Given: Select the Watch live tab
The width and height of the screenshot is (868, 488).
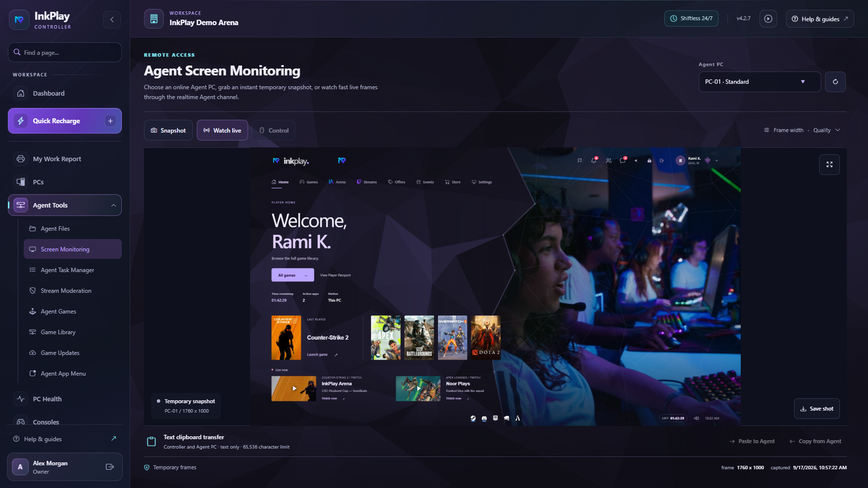Looking at the screenshot, I should pos(222,131).
